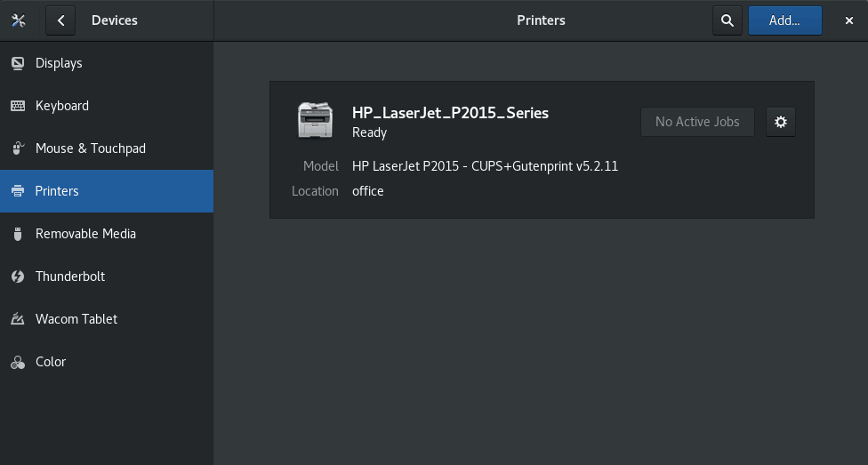The height and width of the screenshot is (465, 868).
Task: Click the No Active Jobs button
Action: (x=697, y=122)
